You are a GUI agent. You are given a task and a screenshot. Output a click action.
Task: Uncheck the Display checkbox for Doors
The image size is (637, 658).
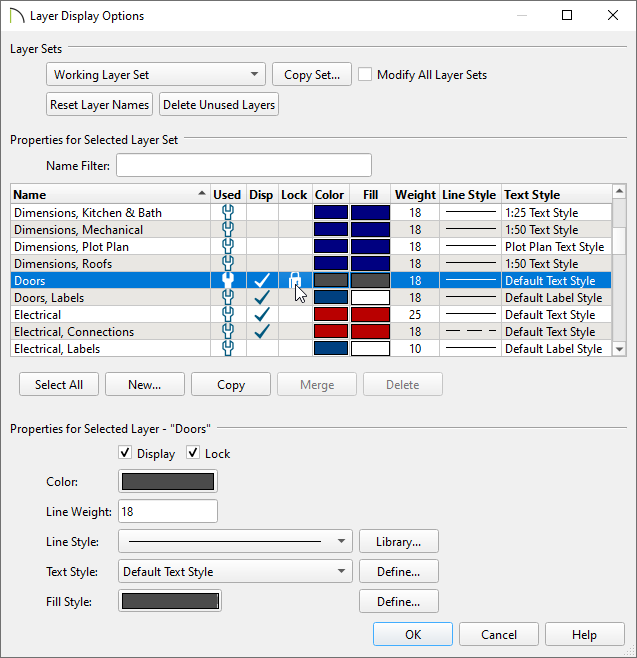[125, 453]
